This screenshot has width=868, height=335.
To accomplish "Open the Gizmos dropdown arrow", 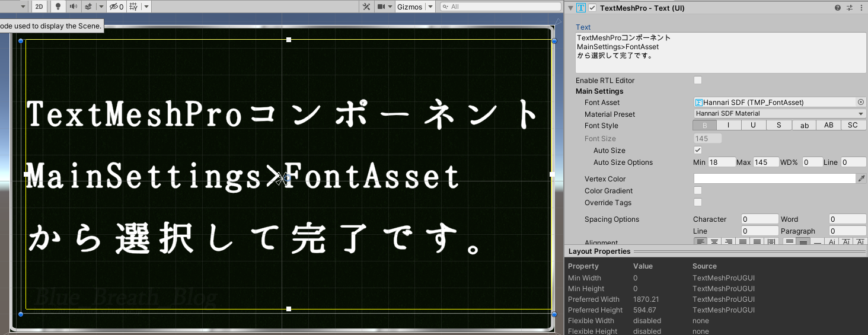I will pyautogui.click(x=430, y=7).
